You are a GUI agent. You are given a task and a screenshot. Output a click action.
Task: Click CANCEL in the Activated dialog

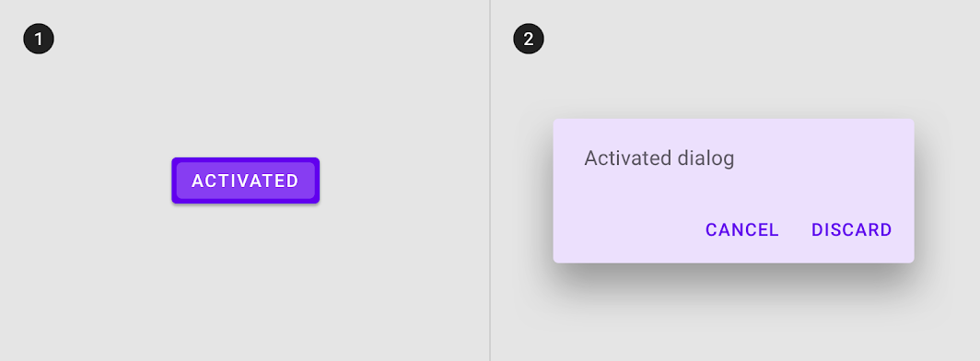tap(741, 230)
